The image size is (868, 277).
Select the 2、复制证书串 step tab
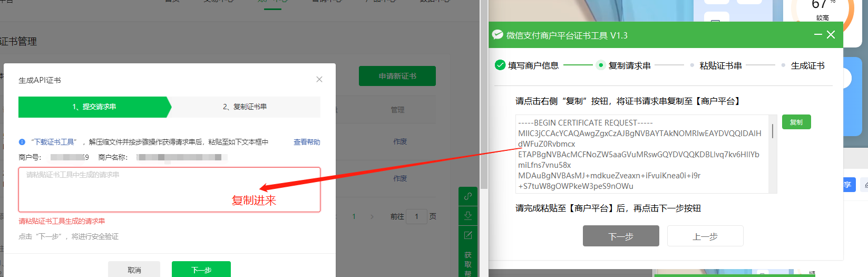click(x=245, y=107)
